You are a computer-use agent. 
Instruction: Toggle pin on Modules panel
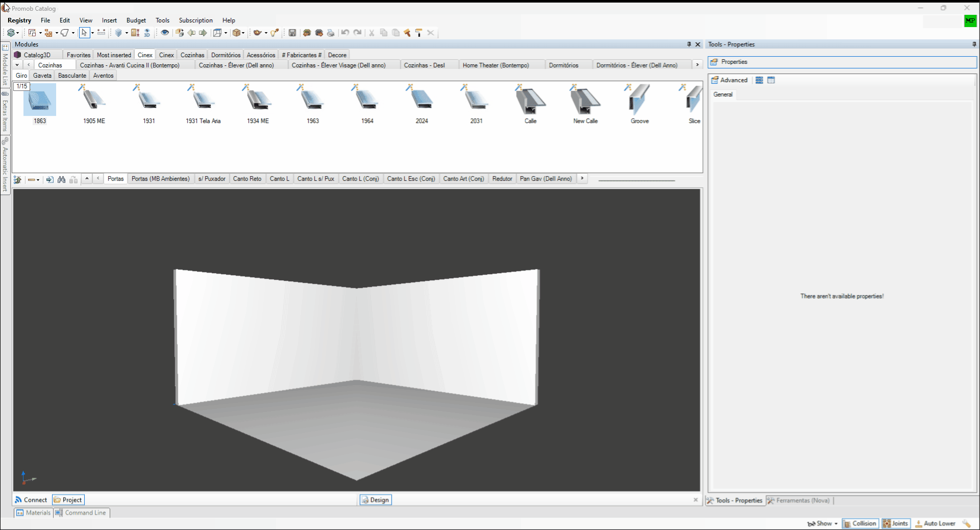click(689, 44)
